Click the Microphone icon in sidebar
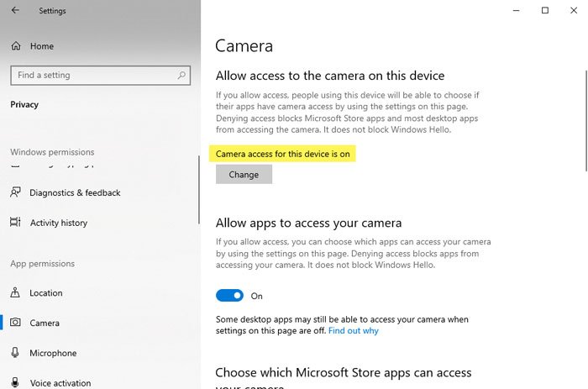The width and height of the screenshot is (588, 389). pos(15,353)
